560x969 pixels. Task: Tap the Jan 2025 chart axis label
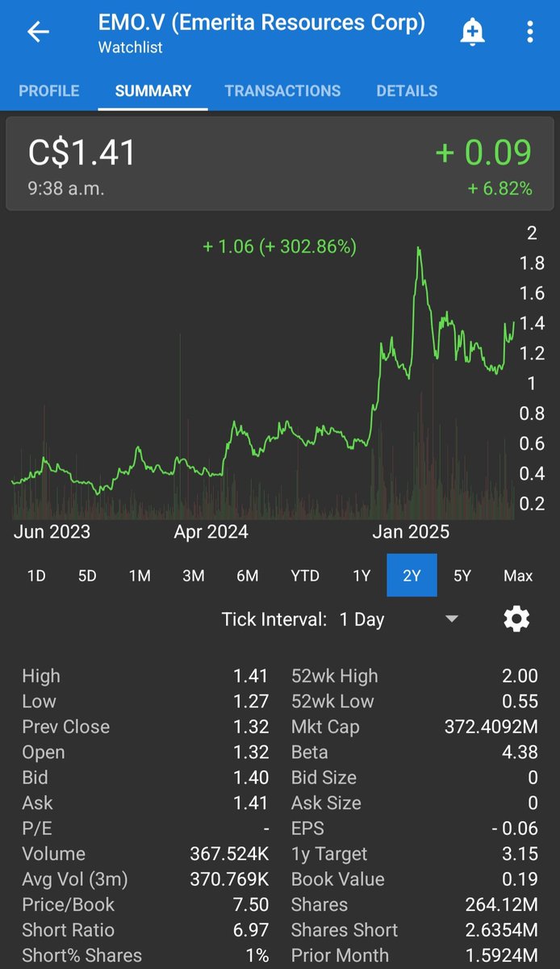[411, 531]
